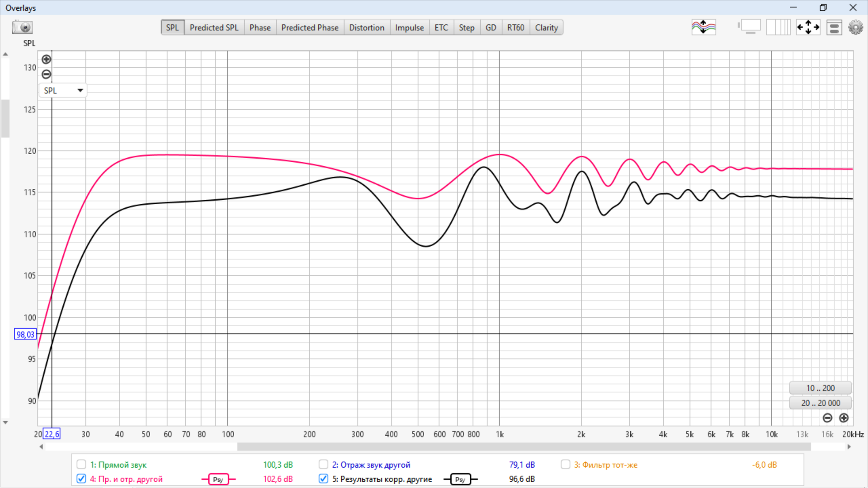Click the graph limits arrows icon
Image resolution: width=868 pixels, height=488 pixels.
808,28
